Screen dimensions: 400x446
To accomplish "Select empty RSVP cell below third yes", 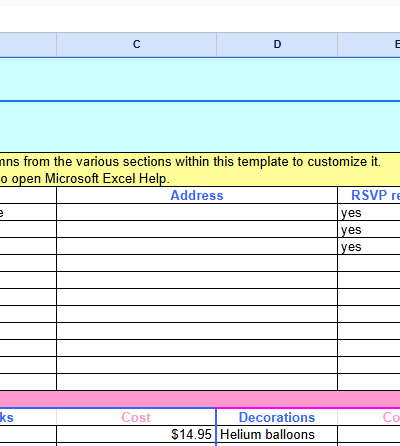I will 369,263.
